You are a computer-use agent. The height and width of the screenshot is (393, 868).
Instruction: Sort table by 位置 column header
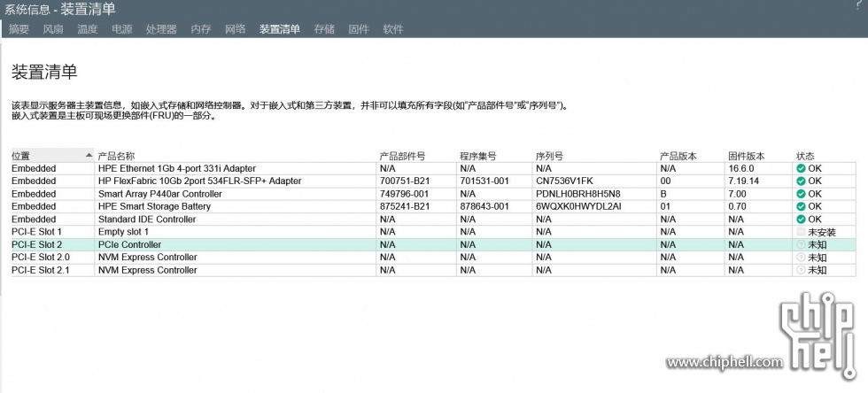coord(52,156)
